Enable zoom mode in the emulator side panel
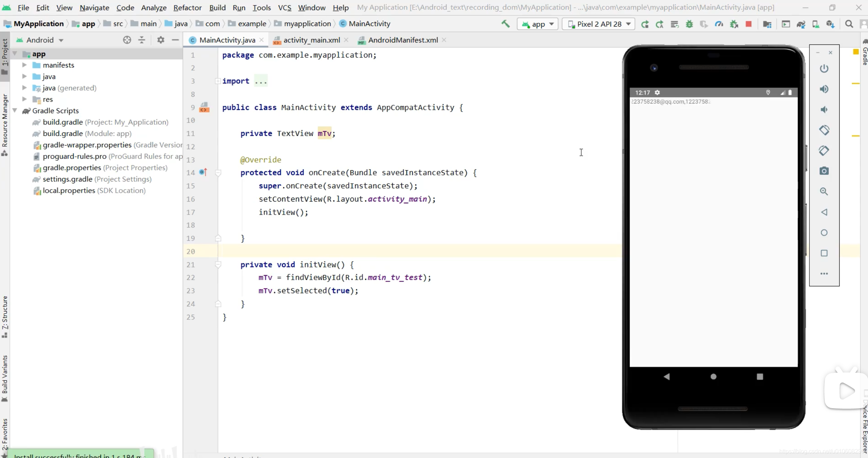This screenshot has height=458, width=868. click(824, 192)
